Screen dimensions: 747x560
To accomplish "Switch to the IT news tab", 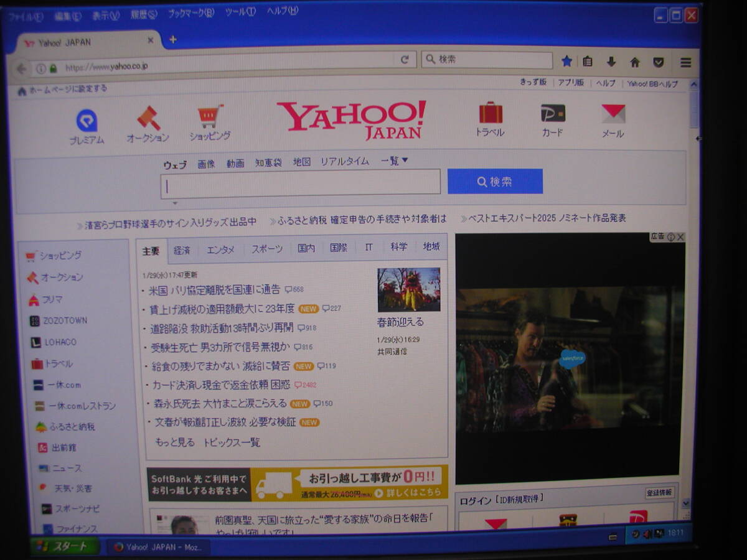I will tap(369, 247).
